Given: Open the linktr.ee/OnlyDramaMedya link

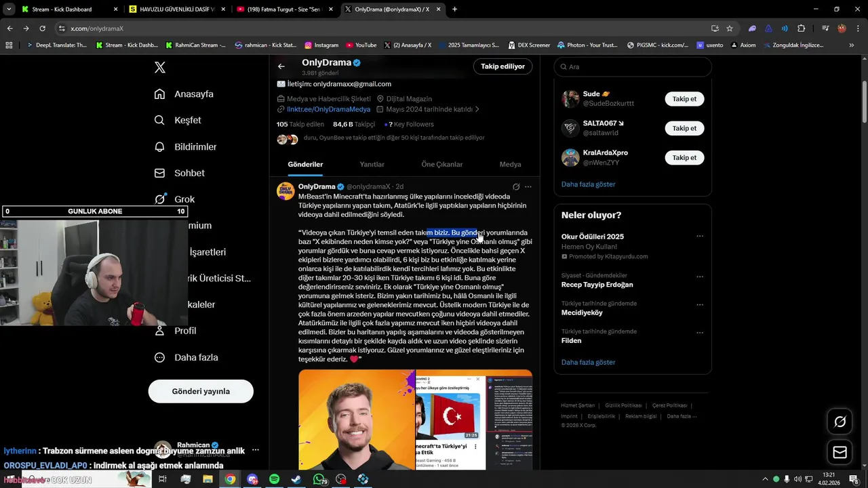Looking at the screenshot, I should click(328, 109).
